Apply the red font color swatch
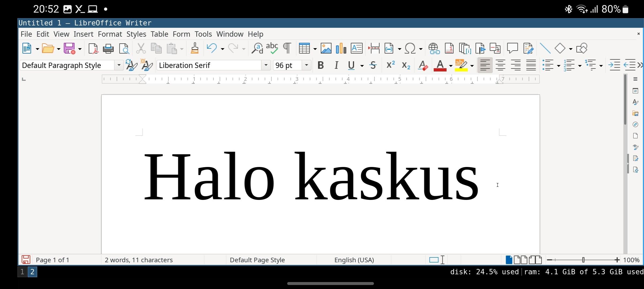 [x=440, y=70]
